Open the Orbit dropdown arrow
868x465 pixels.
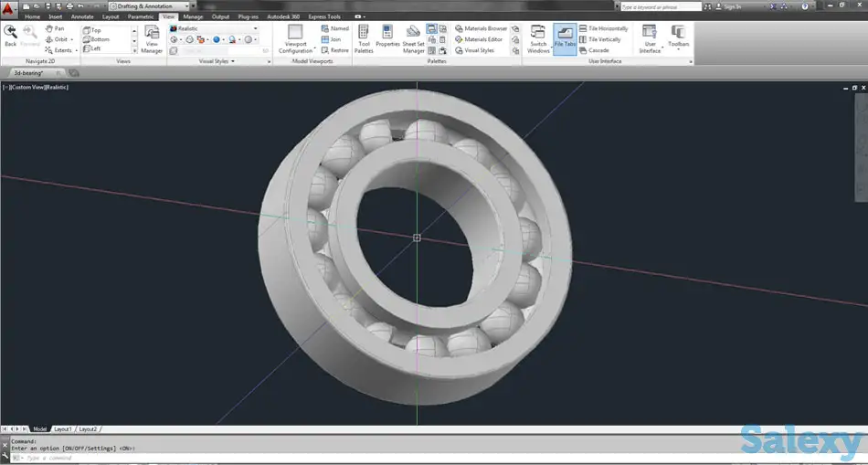pos(71,39)
